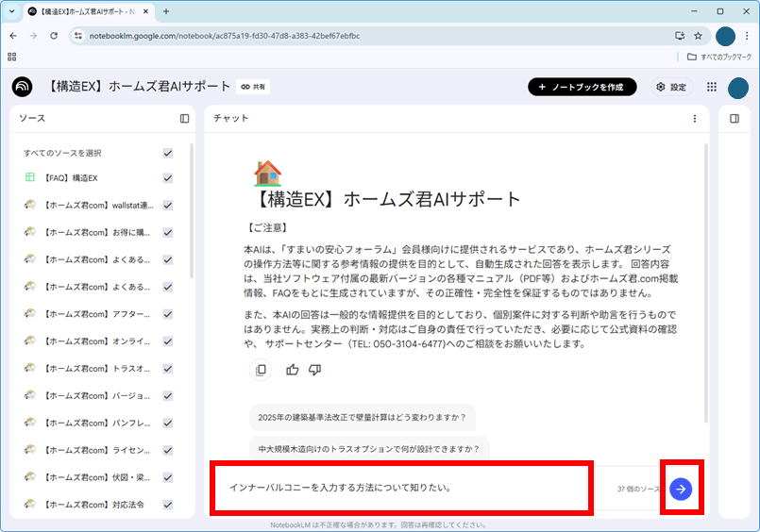The height and width of the screenshot is (532, 760).
Task: Open the オンライ source item
Action: (97, 341)
